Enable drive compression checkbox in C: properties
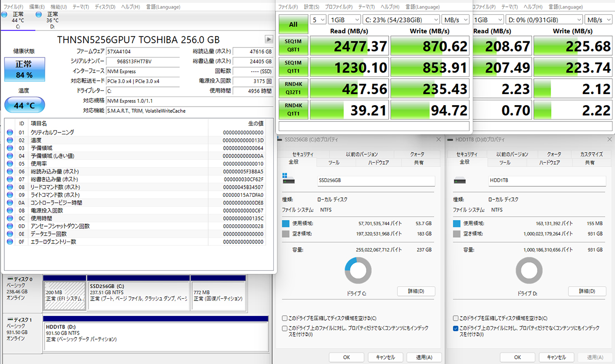615x364 pixels. point(285,318)
